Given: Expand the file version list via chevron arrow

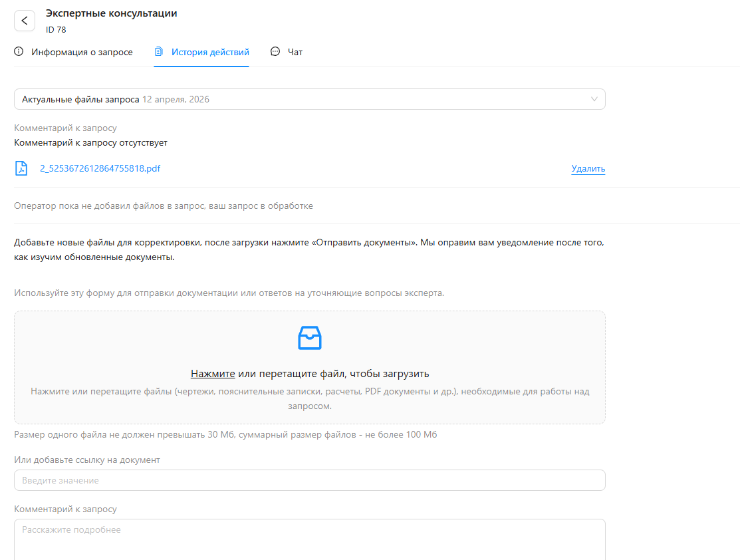Looking at the screenshot, I should tap(594, 99).
